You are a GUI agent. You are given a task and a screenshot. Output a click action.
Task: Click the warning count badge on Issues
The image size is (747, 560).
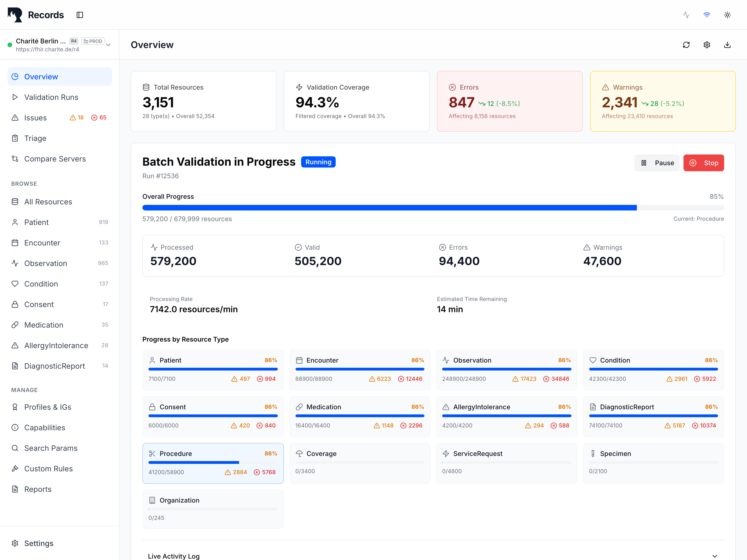pos(77,117)
